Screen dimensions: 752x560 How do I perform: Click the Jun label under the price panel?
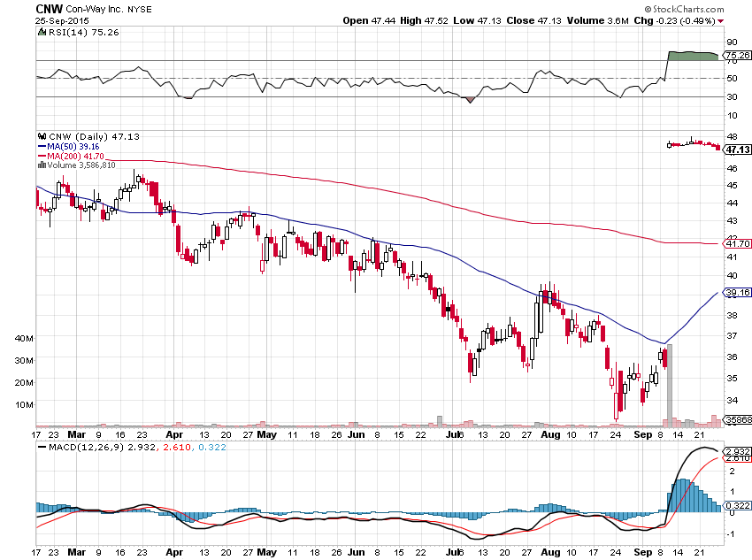click(x=356, y=434)
